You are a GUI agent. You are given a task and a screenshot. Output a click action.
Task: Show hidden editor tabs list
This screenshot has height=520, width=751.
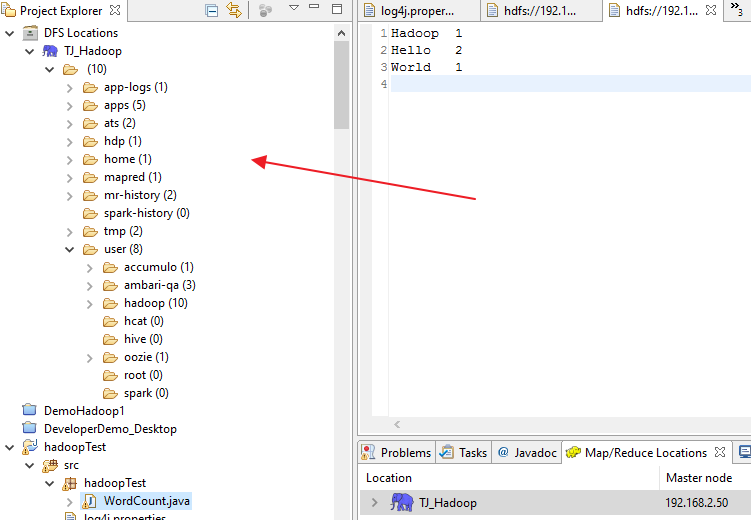click(x=738, y=10)
